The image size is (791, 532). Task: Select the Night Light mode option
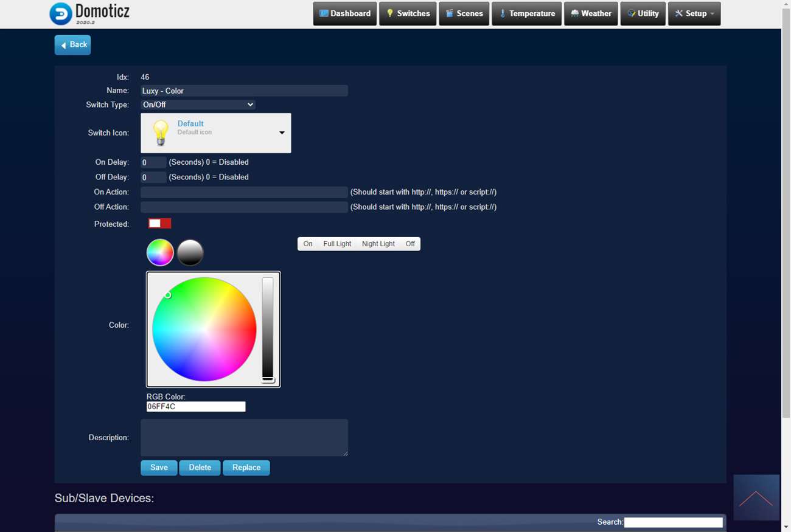pyautogui.click(x=378, y=244)
